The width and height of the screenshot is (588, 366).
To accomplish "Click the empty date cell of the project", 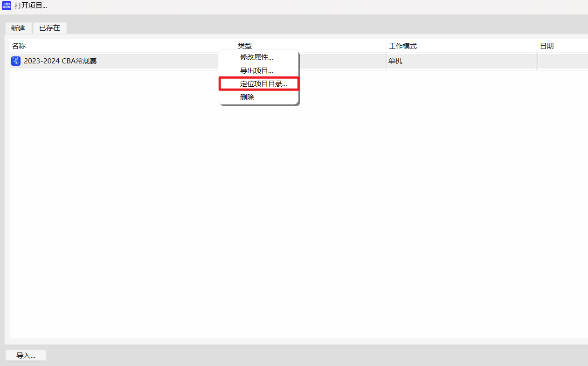I will 563,61.
